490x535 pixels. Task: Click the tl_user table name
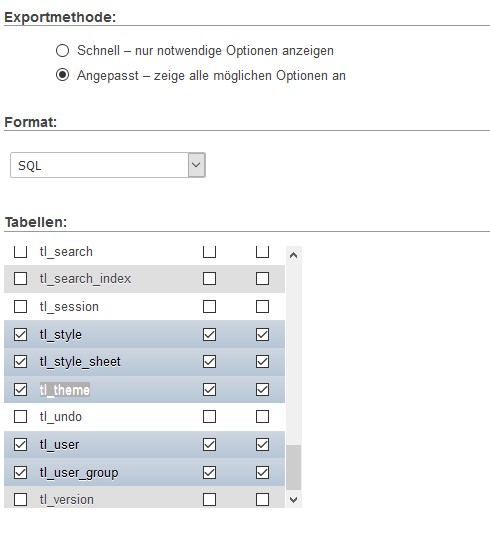(x=59, y=445)
